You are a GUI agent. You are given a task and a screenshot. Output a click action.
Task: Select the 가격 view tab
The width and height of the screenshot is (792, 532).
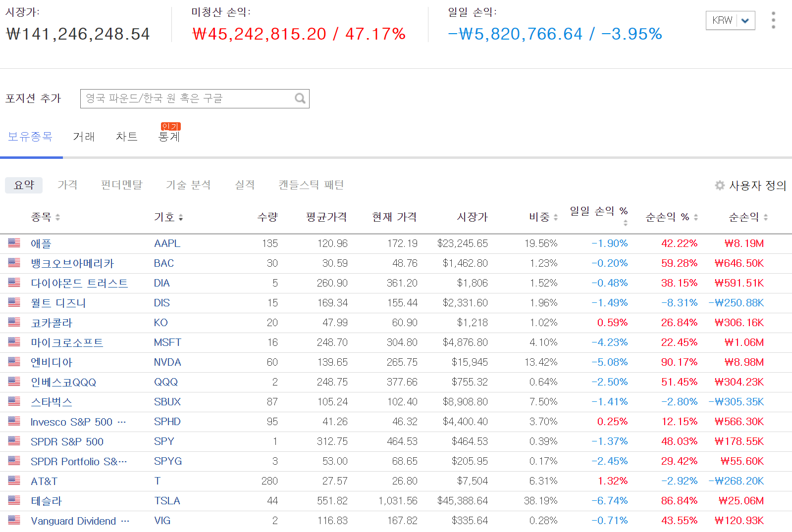click(67, 185)
